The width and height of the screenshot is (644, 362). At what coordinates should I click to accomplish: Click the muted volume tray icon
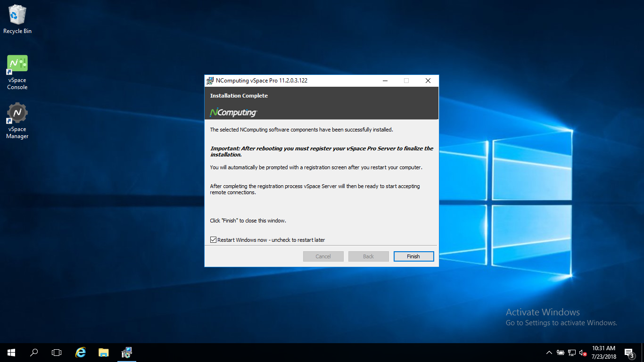[583, 353]
